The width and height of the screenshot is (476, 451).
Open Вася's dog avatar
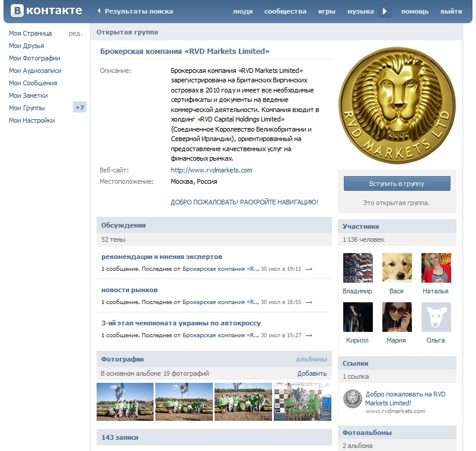click(397, 268)
